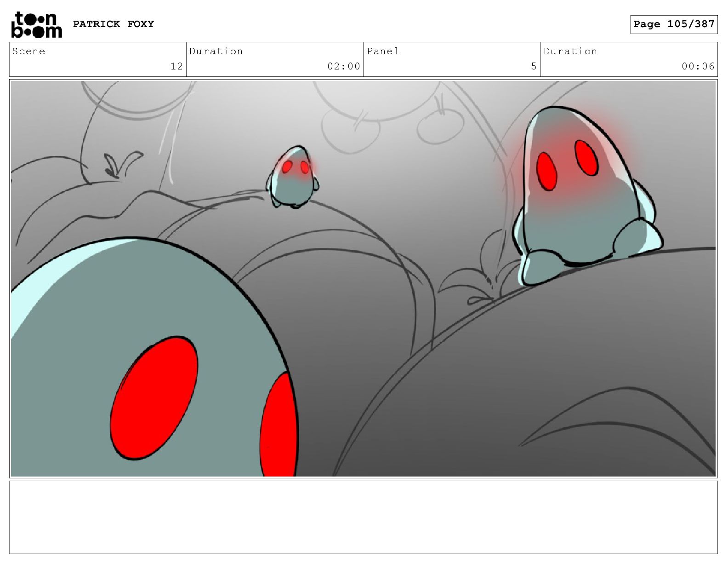Select scene number 12
The width and height of the screenshot is (728, 563).
point(176,66)
